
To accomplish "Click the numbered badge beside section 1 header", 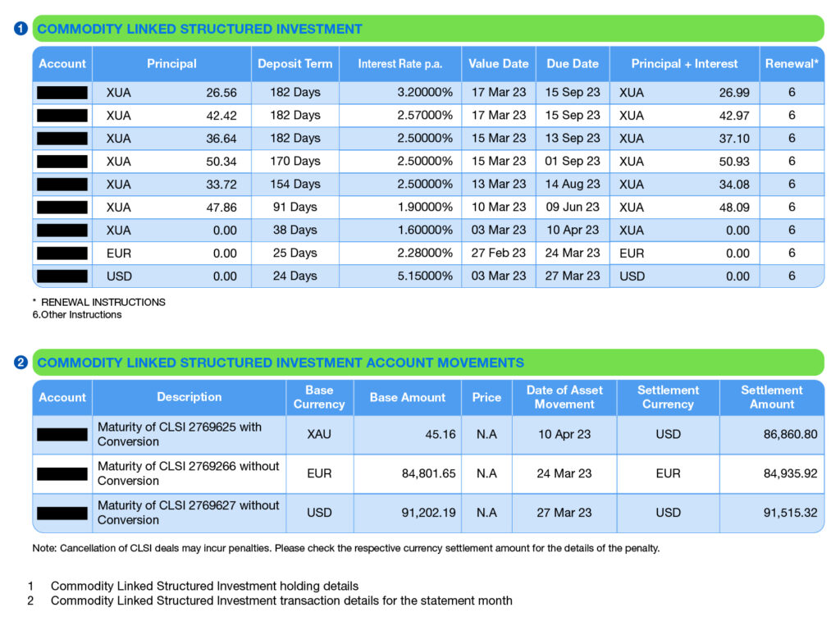I will click(21, 27).
